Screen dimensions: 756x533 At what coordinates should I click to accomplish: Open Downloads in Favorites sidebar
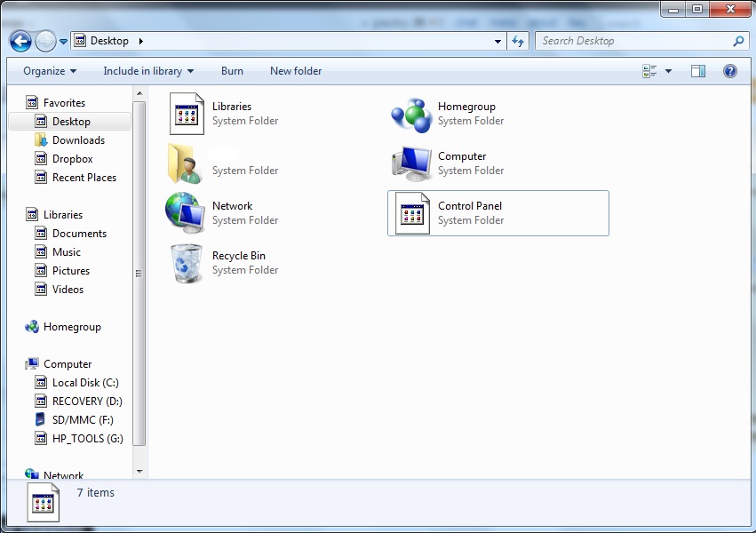[78, 140]
